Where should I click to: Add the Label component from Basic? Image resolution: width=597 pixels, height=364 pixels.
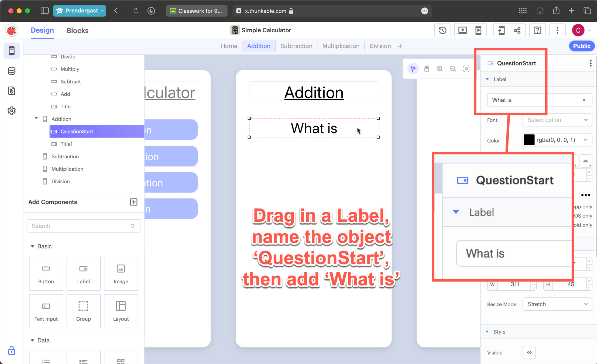(x=83, y=273)
